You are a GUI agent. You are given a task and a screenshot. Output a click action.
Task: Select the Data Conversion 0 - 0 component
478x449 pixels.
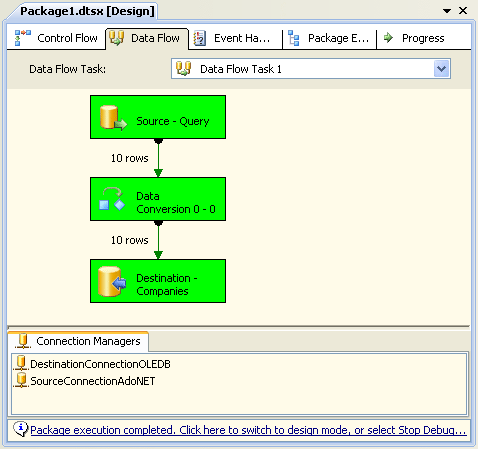tap(158, 199)
